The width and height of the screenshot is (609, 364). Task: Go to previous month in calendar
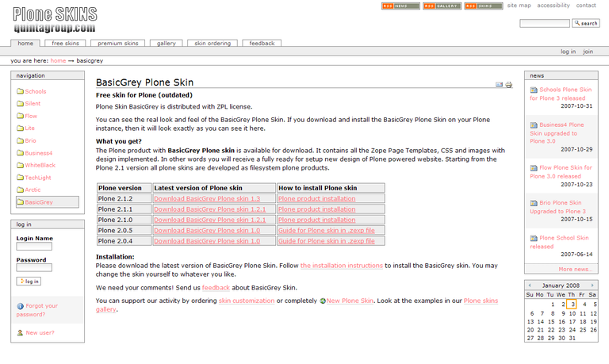click(x=530, y=285)
